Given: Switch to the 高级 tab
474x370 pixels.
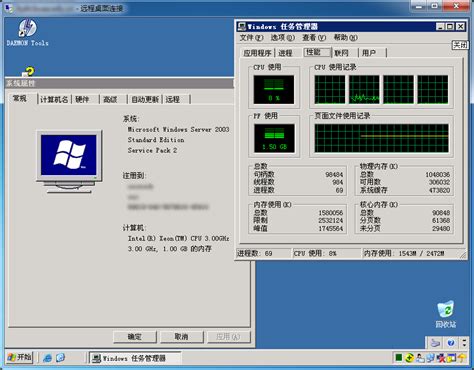Looking at the screenshot, I should click(113, 99).
